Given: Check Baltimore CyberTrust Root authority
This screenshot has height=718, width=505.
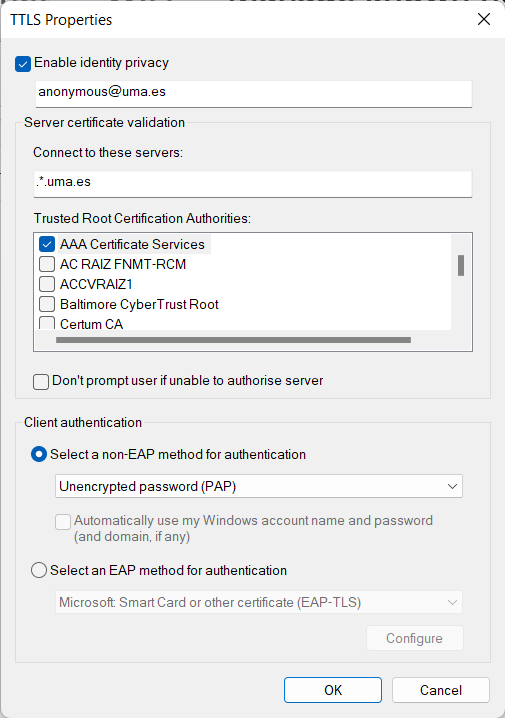Looking at the screenshot, I should pos(47,304).
